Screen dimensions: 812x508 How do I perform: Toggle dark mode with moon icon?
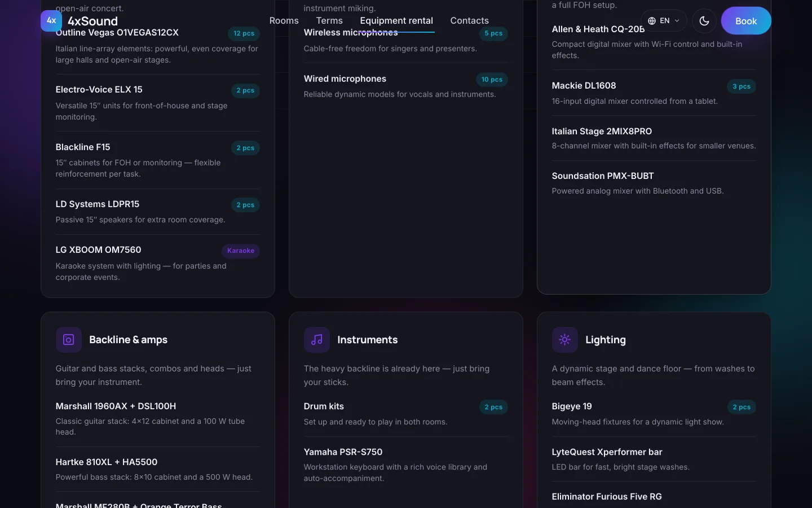[704, 21]
